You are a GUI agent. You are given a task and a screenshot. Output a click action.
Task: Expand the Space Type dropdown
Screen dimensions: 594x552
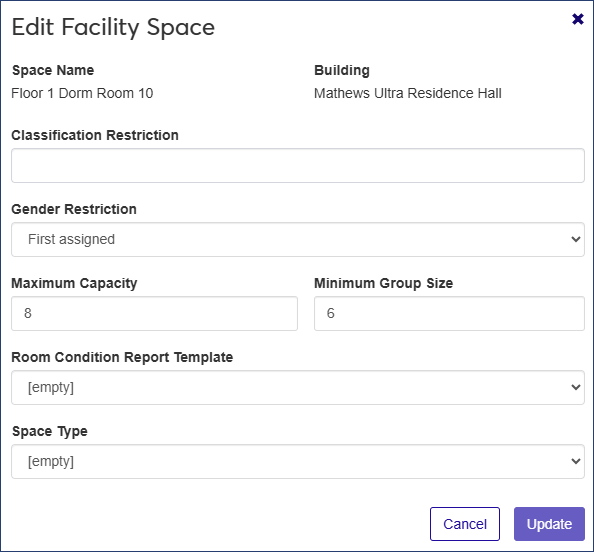[x=298, y=461]
